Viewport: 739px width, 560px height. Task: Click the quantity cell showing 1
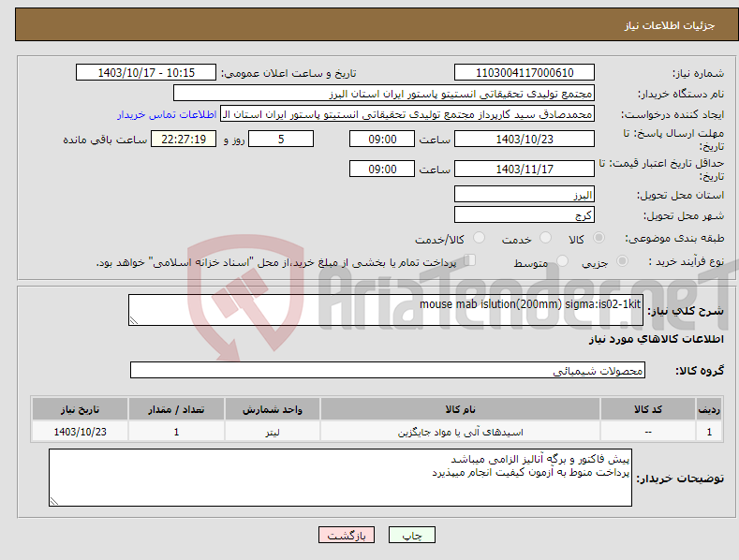click(x=176, y=432)
